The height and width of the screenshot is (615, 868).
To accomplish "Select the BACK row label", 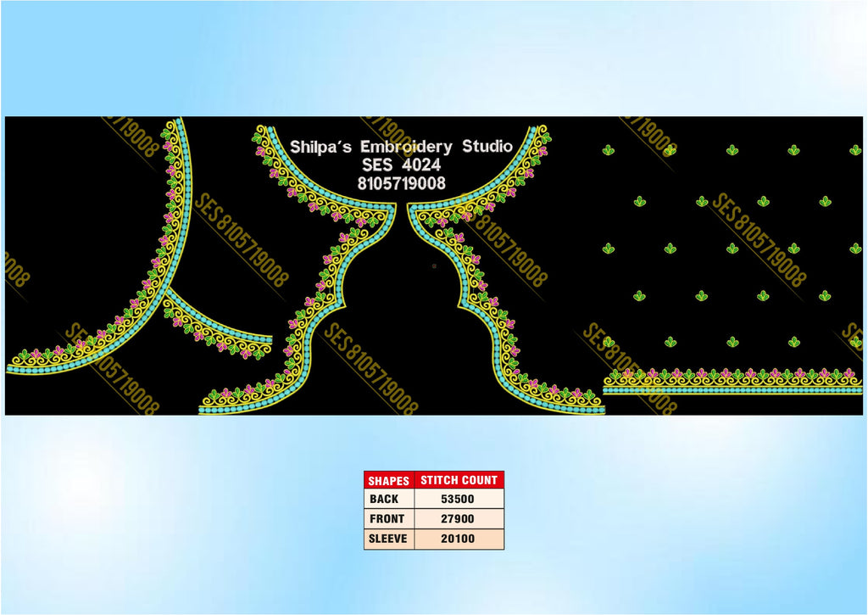I will (x=384, y=499).
